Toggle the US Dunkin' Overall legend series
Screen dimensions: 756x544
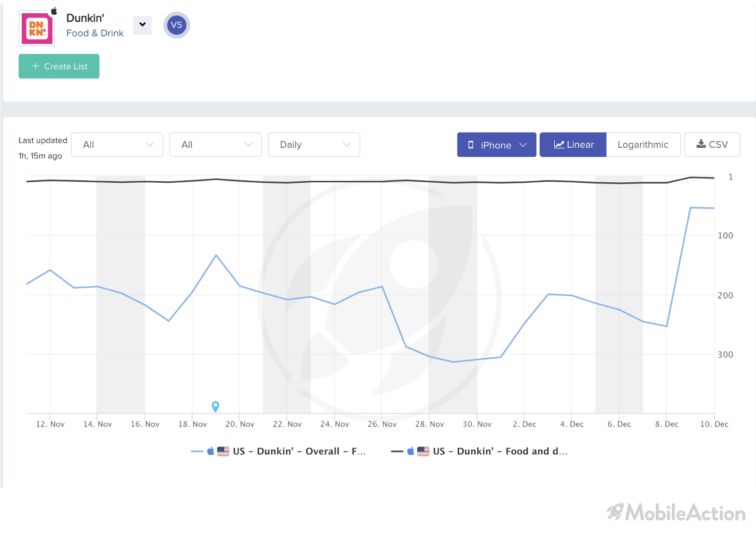(x=278, y=451)
